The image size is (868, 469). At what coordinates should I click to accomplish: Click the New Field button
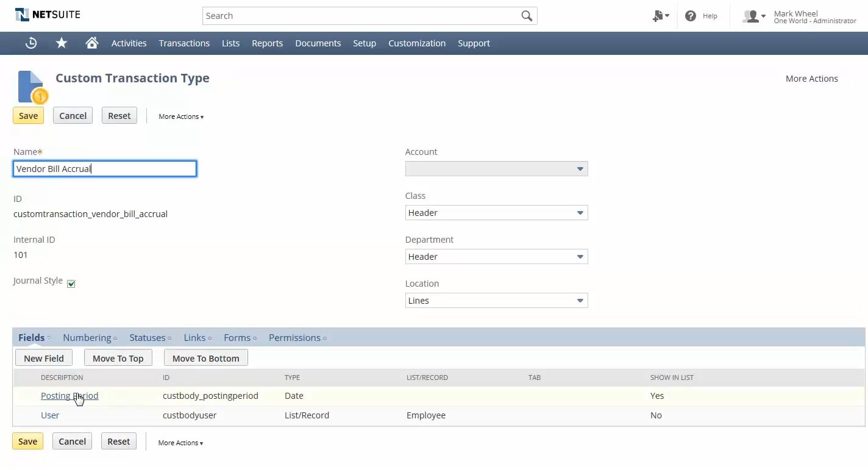[44, 358]
